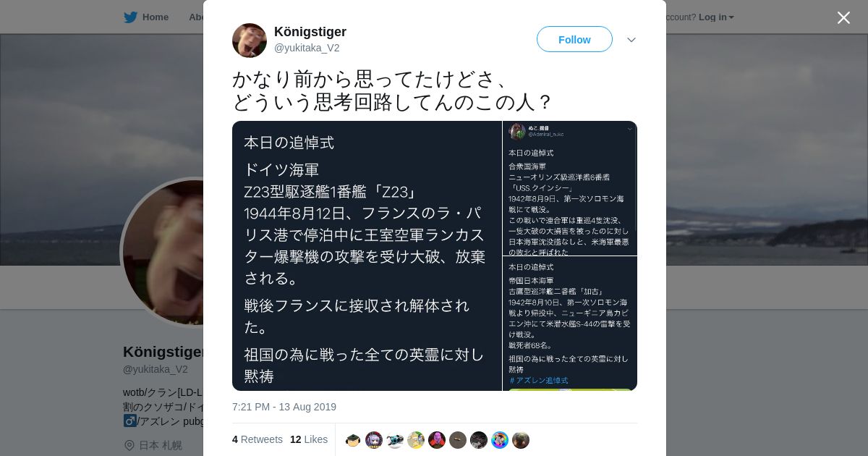
Task: Click the last liker's avatar icon
Action: coord(521,440)
